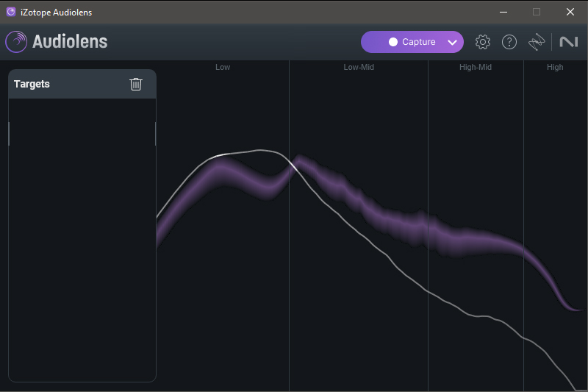This screenshot has width=588, height=392.
Task: Click the Targets panel header
Action: (66, 84)
